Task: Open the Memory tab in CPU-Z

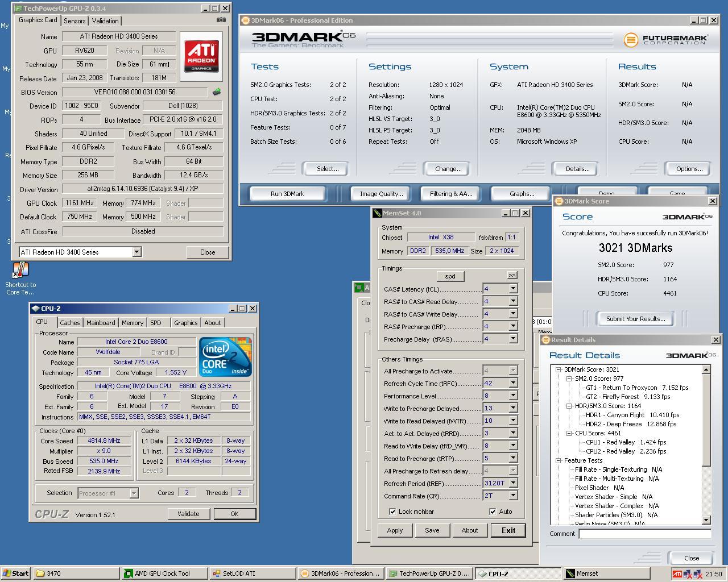Action: (x=133, y=322)
